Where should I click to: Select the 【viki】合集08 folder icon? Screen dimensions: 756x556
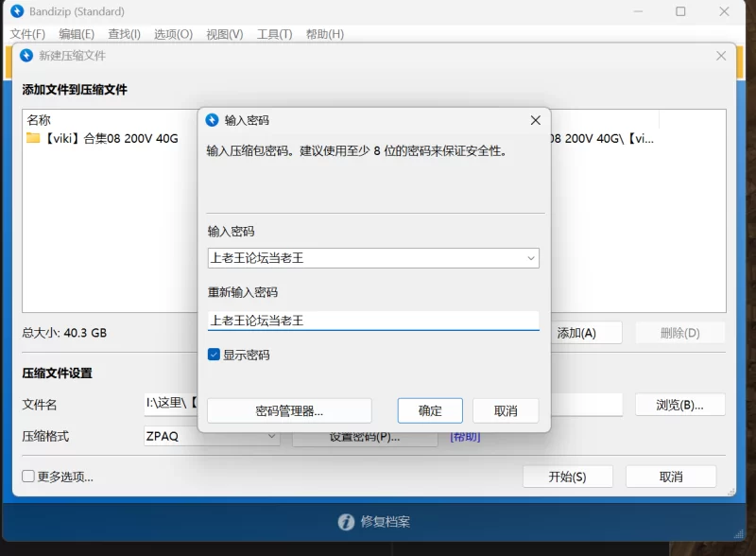pos(33,138)
